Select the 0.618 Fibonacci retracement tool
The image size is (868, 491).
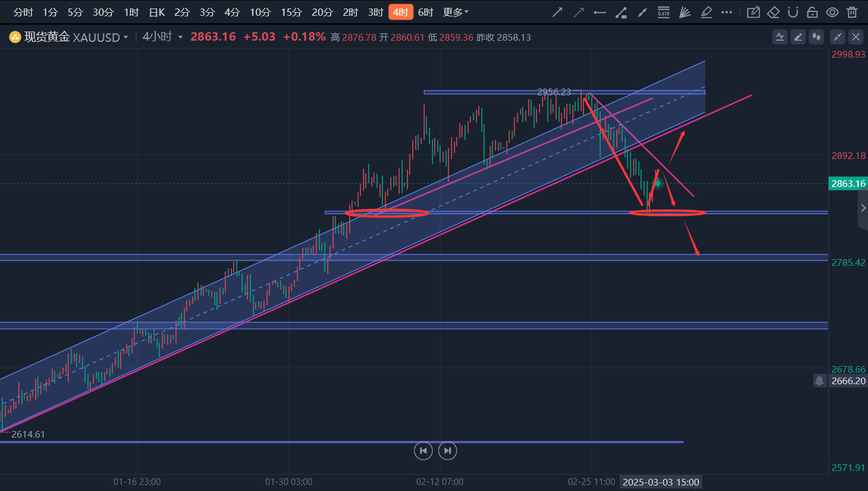(663, 12)
